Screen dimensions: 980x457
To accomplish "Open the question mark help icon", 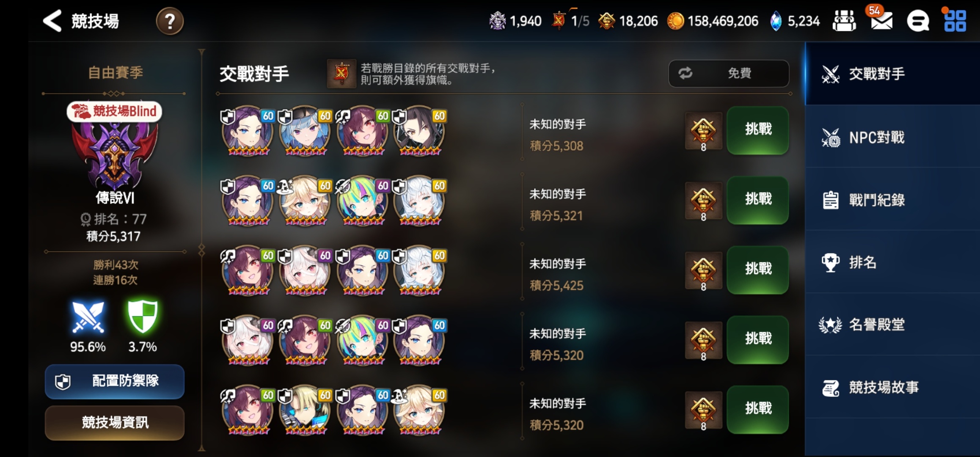I will point(170,21).
